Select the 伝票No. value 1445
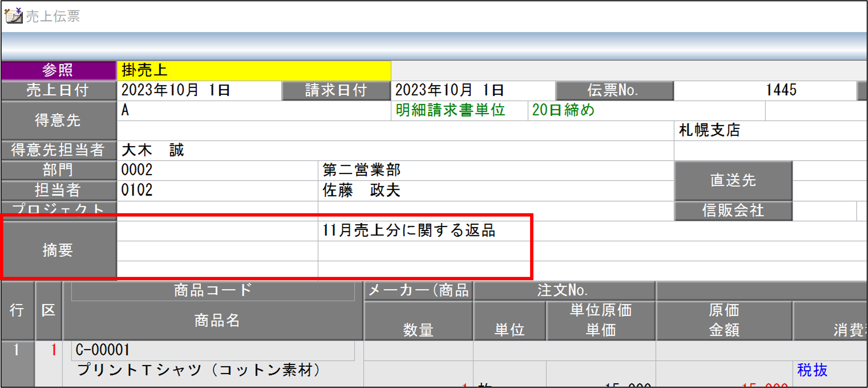The image size is (868, 388). coord(765,91)
